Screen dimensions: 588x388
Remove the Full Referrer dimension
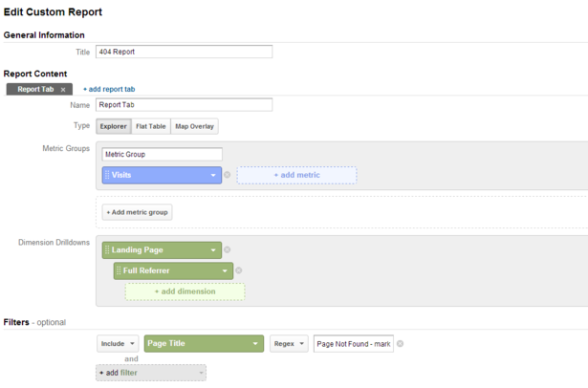pyautogui.click(x=239, y=270)
